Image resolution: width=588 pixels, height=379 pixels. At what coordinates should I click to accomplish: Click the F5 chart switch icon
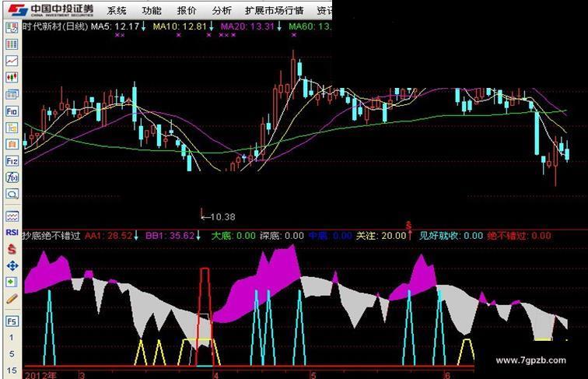coord(12,321)
